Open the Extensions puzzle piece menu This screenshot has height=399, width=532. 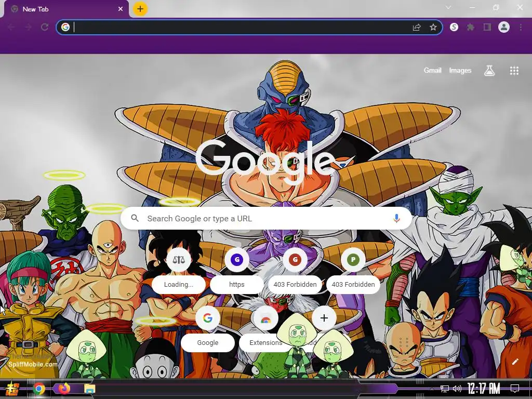tap(471, 27)
